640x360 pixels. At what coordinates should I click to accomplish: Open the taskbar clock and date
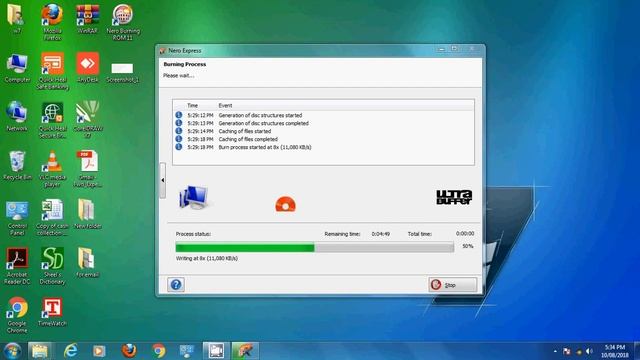[x=615, y=351]
